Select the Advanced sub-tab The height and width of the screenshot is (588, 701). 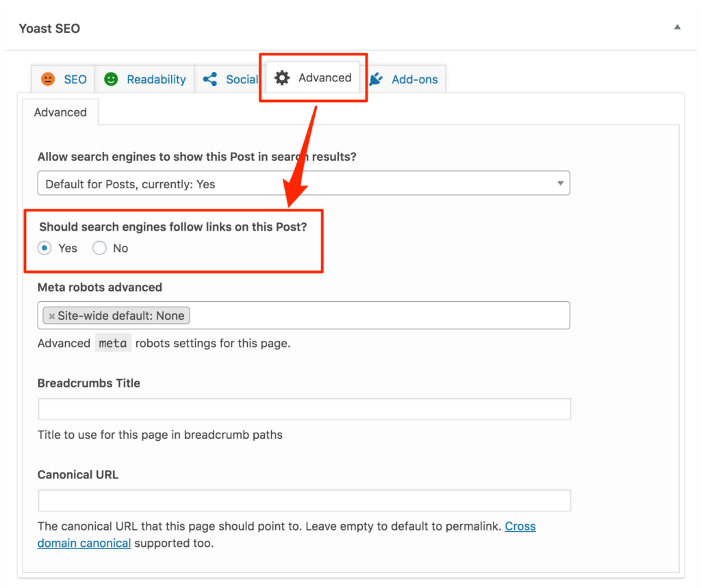[60, 112]
